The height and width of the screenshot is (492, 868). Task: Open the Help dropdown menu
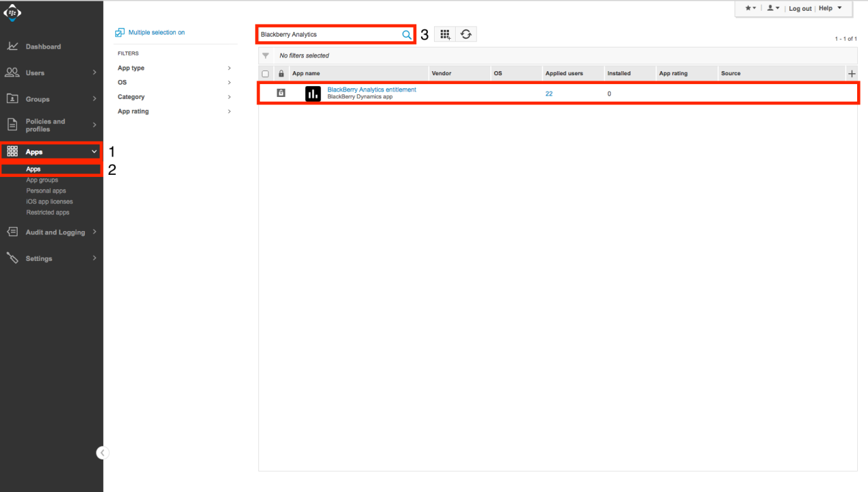830,8
